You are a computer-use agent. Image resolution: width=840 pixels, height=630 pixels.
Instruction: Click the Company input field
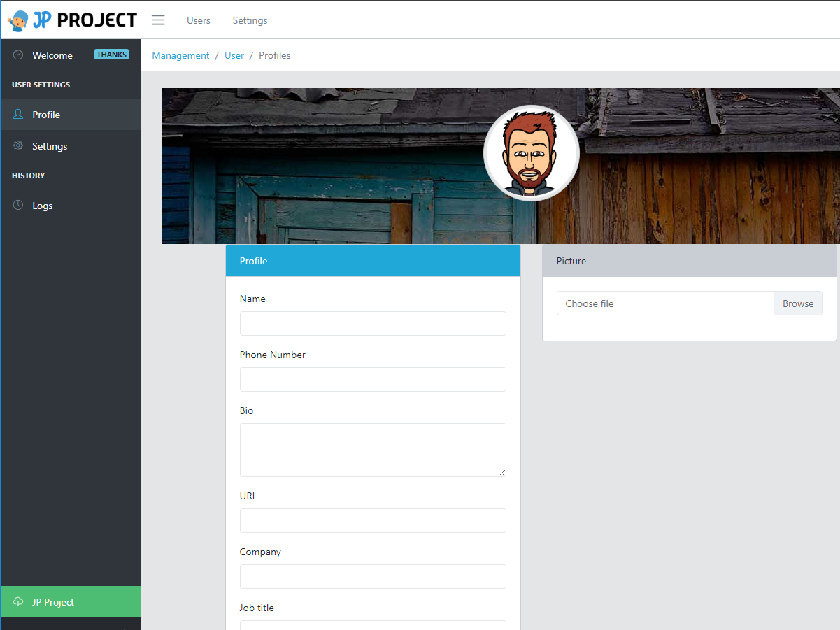tap(373, 576)
